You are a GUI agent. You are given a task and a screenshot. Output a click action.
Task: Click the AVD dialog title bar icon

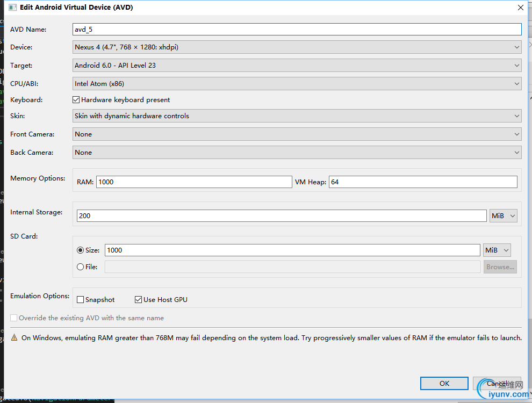pos(12,8)
